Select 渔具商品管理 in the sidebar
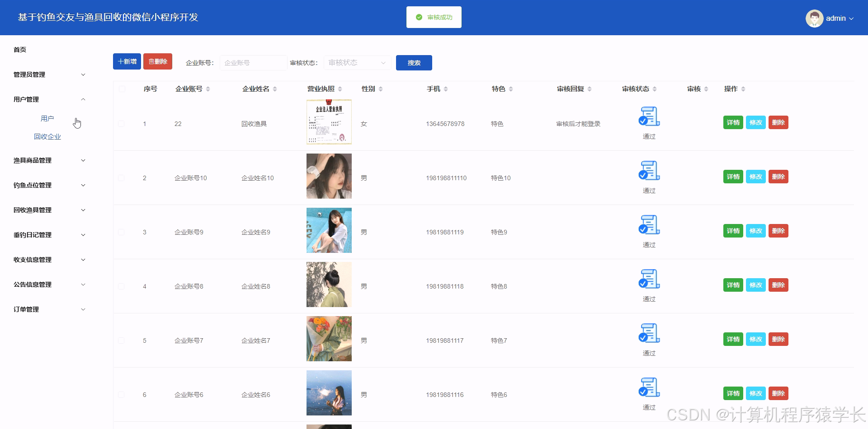This screenshot has width=868, height=429. click(32, 160)
